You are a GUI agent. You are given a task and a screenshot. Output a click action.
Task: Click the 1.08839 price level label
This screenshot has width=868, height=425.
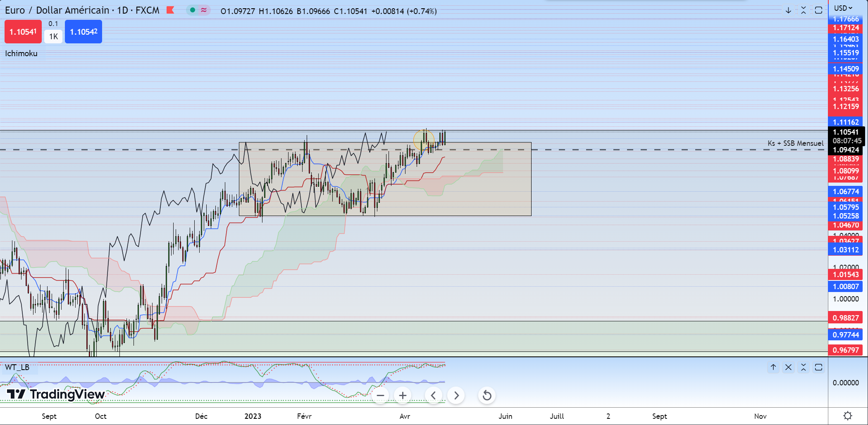coord(846,159)
